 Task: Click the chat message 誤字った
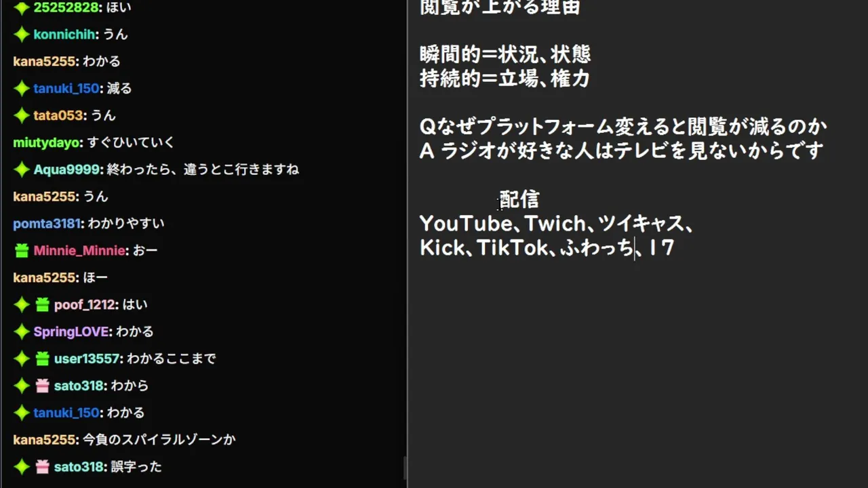click(136, 467)
